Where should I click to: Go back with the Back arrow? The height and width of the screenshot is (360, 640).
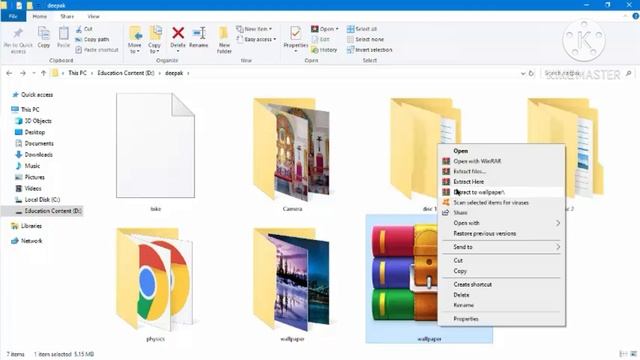(9, 73)
